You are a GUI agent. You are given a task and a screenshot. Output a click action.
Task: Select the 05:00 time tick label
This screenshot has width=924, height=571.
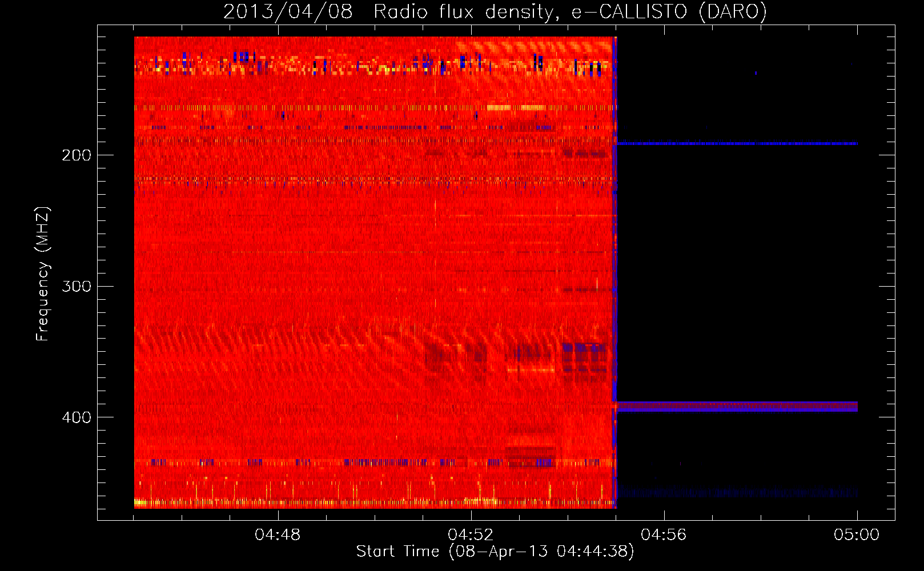pyautogui.click(x=857, y=535)
